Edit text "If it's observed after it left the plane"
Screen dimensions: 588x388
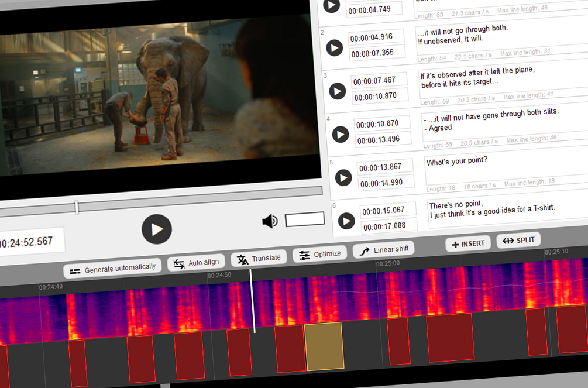point(503,80)
